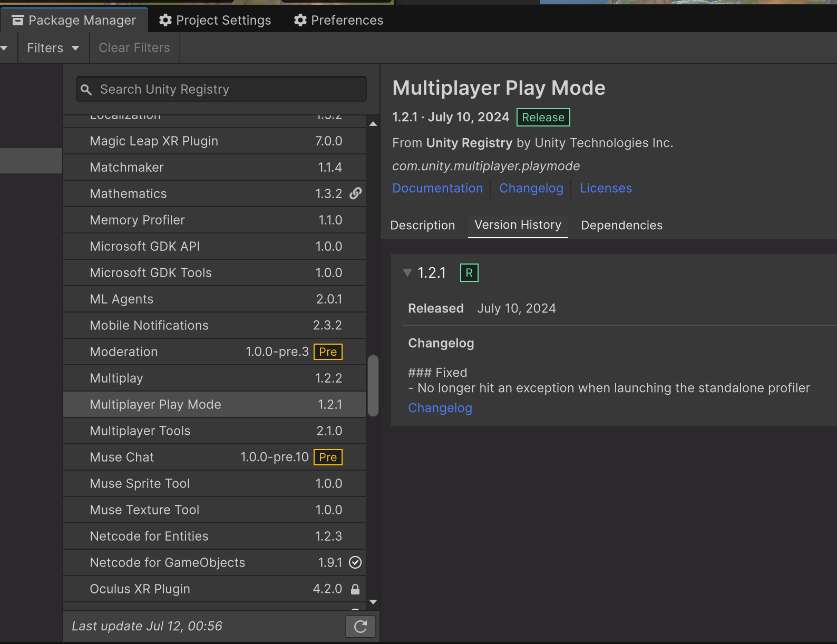Click the installed checkmark icon for Netcode for GameObjects
Screen dimensions: 837x644
click(x=356, y=562)
